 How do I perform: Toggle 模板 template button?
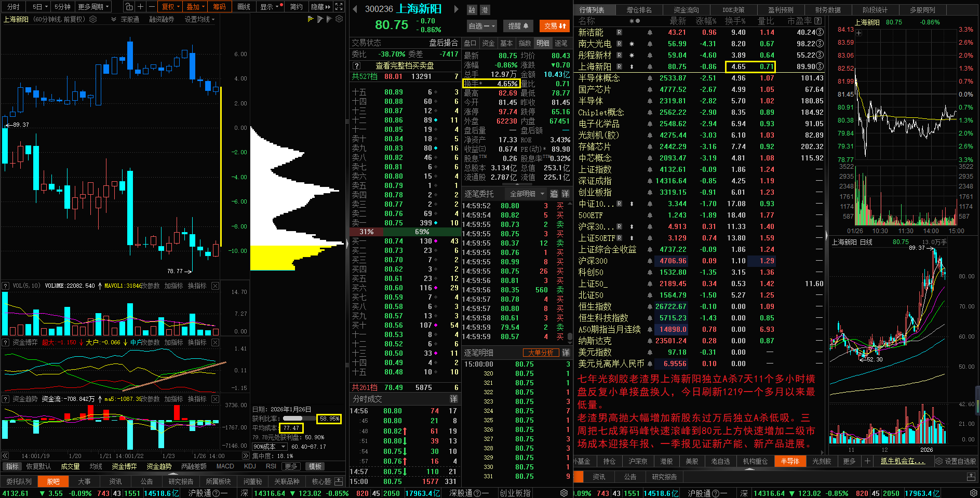click(315, 466)
